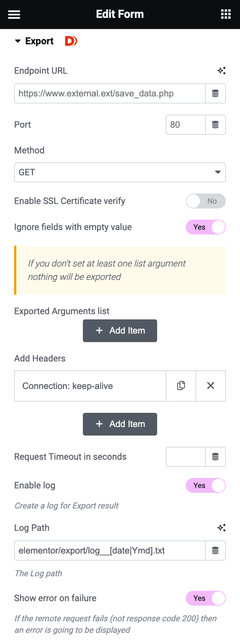
Task: Open AI assist for the Endpoint URL
Action: pyautogui.click(x=221, y=70)
